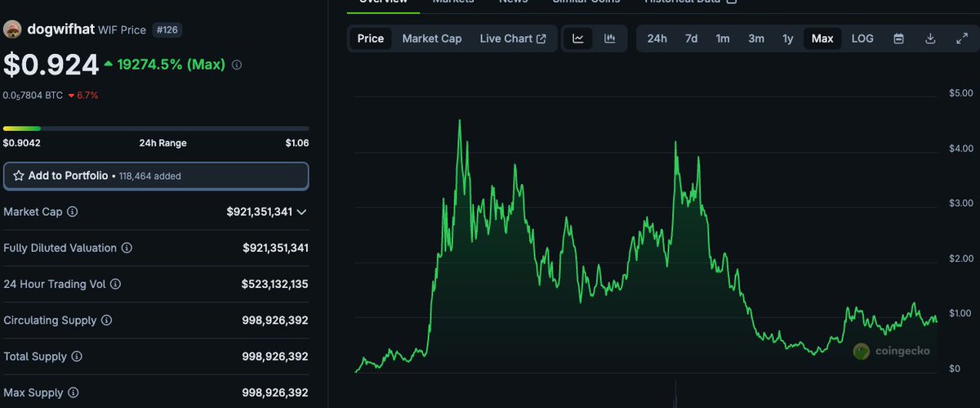Set chart range to 1y
The width and height of the screenshot is (980, 408).
point(788,38)
